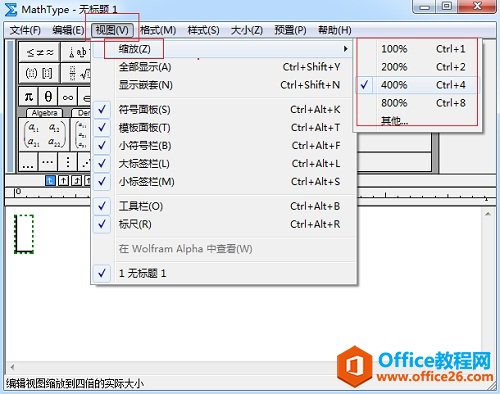Choose 显示嵌套(N) from the View menu
Image resolution: width=500 pixels, height=394 pixels.
click(223, 85)
